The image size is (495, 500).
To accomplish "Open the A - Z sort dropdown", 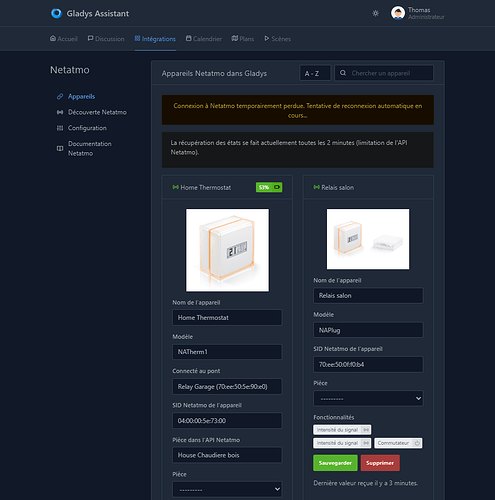I will (315, 73).
